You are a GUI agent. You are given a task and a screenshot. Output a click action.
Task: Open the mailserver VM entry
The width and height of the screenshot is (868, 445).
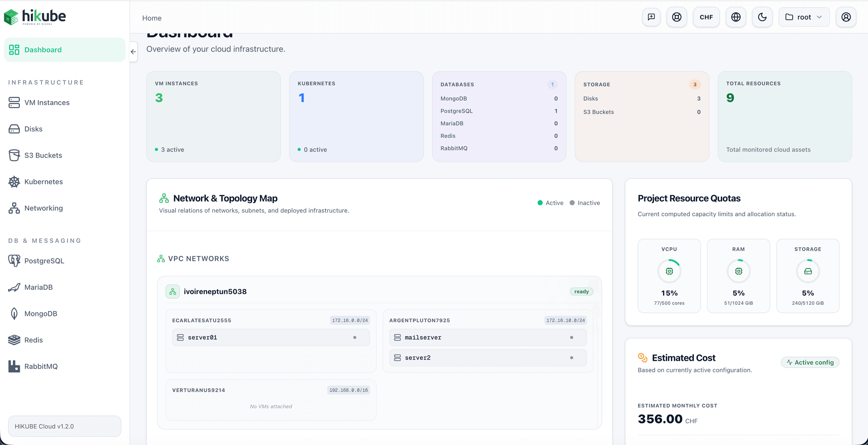point(488,337)
